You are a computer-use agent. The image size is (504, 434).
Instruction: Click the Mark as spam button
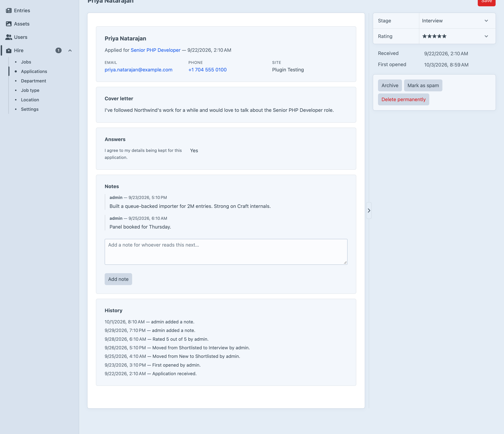point(423,85)
